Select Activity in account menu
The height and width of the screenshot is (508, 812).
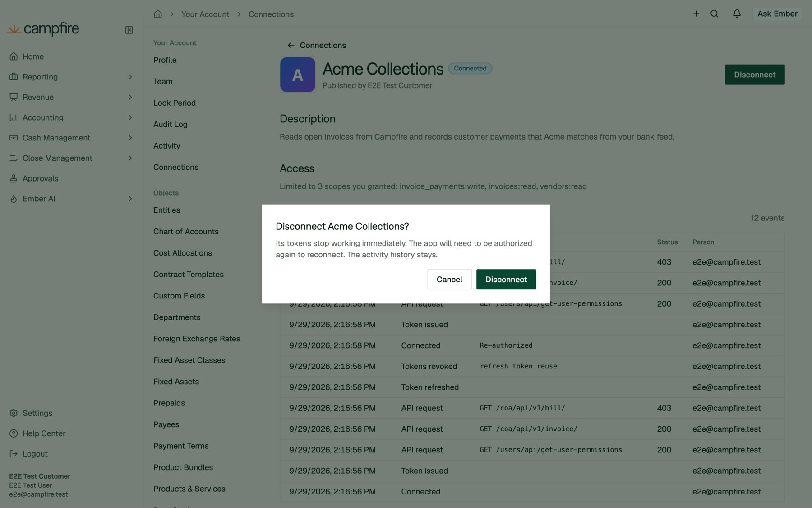166,146
